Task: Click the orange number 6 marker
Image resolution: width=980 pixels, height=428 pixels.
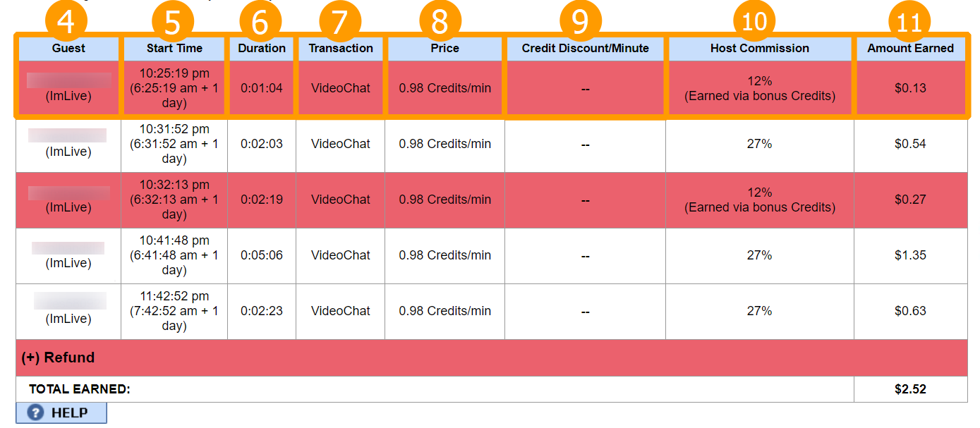Action: (x=260, y=22)
